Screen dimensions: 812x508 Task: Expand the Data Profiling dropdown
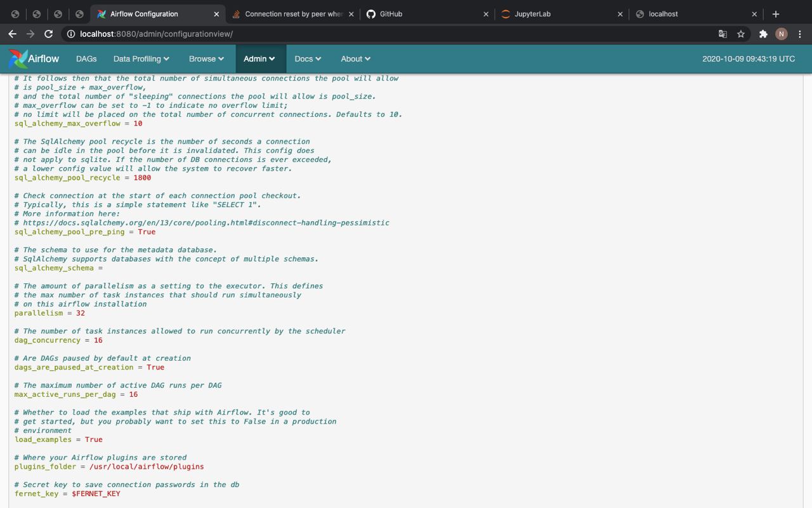click(x=141, y=58)
